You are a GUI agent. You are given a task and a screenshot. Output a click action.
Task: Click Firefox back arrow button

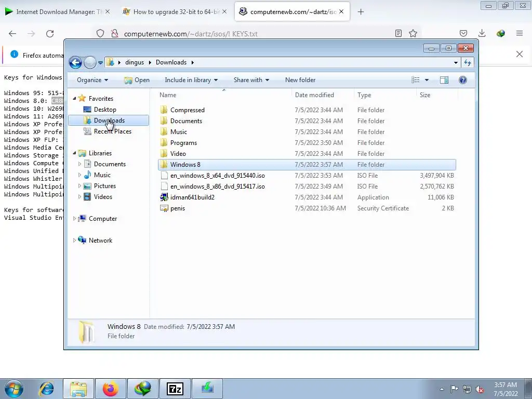[x=12, y=34]
